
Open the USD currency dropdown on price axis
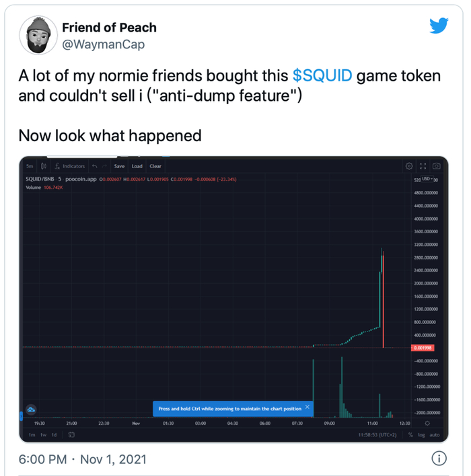(x=425, y=179)
